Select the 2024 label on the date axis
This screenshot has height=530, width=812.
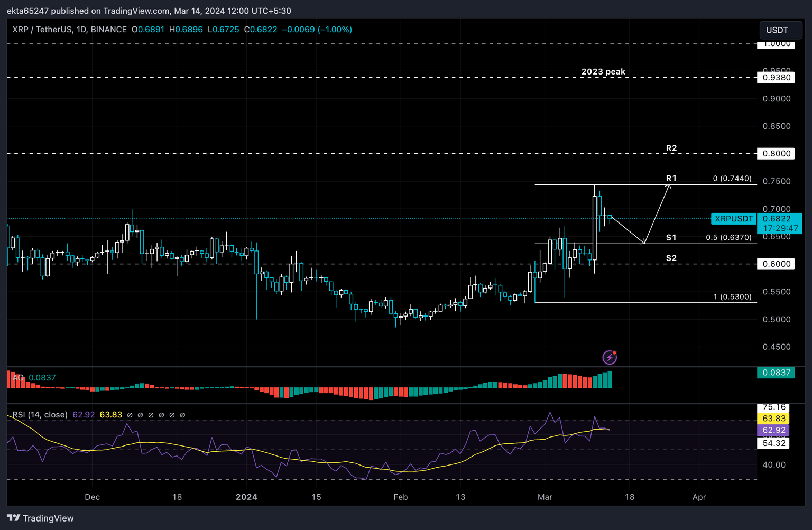pos(246,497)
